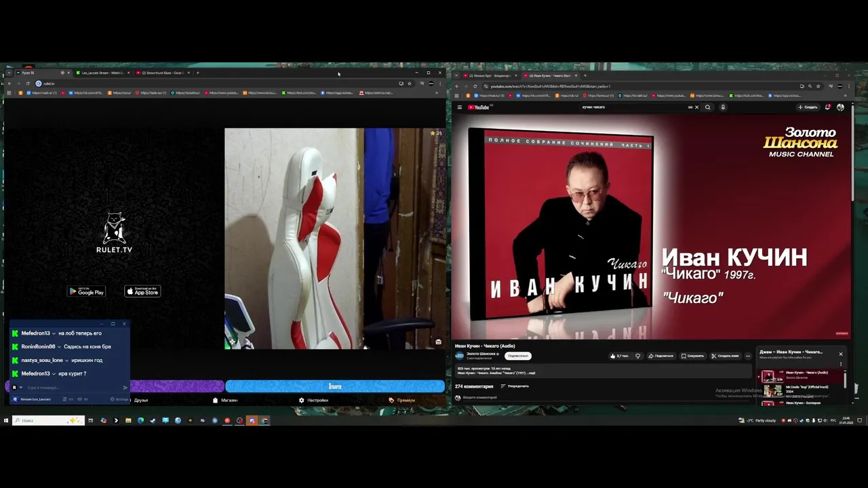
Task: Select playlist item Иван Кучин - Чикаго (Audio)
Action: [802, 376]
